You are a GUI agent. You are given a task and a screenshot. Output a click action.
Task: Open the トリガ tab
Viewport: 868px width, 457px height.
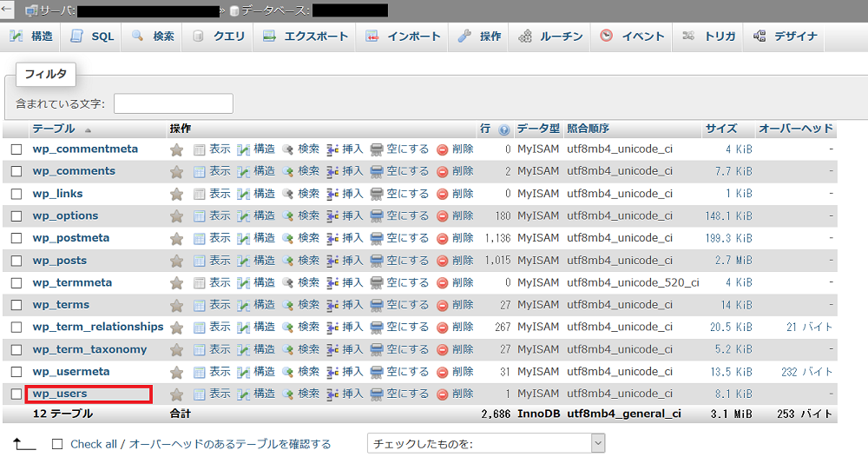pos(709,36)
